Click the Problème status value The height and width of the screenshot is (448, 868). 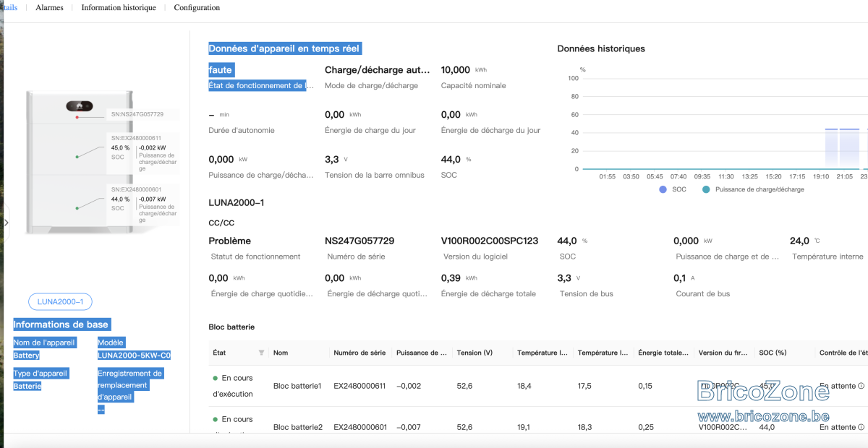tap(230, 241)
